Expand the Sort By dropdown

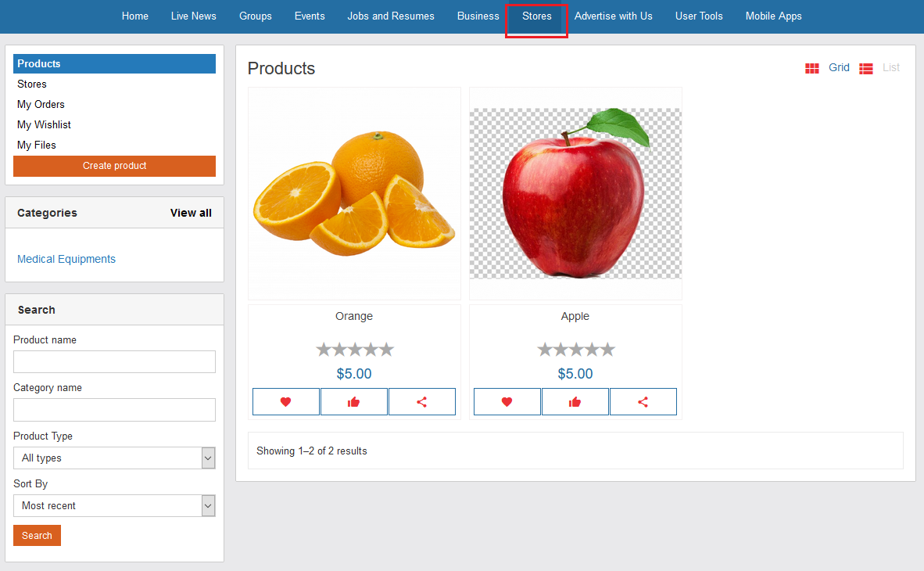(x=114, y=506)
